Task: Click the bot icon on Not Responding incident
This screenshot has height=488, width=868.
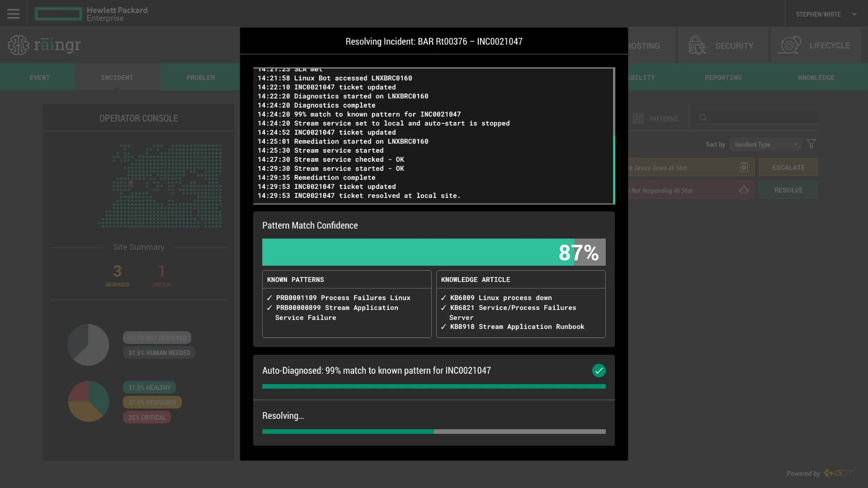Action: (x=743, y=190)
